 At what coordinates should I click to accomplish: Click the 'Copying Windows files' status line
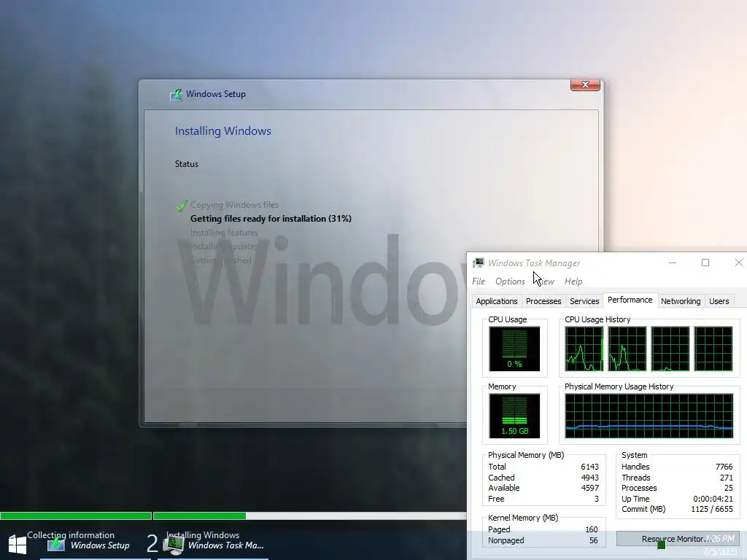tap(234, 205)
